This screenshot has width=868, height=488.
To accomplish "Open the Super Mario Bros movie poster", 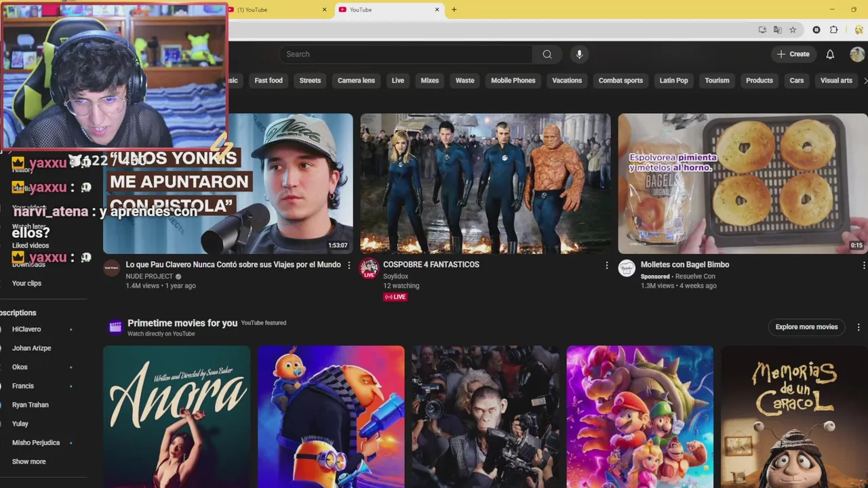I will (640, 417).
